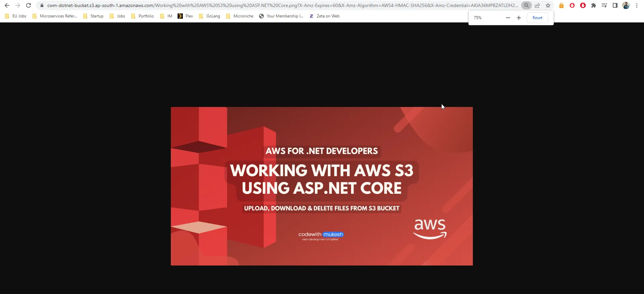This screenshot has width=644, height=294.
Task: Open the media control playlist icon
Action: point(604,5)
